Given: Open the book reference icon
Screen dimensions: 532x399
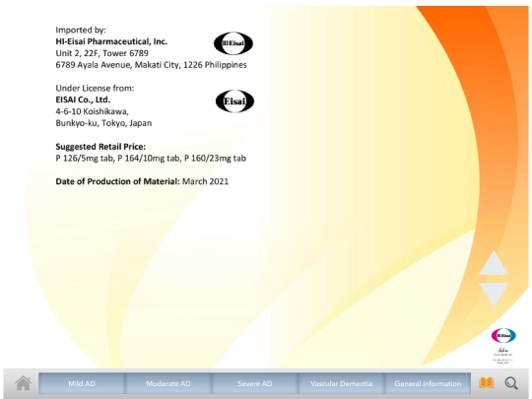Looking at the screenshot, I should coord(487,383).
